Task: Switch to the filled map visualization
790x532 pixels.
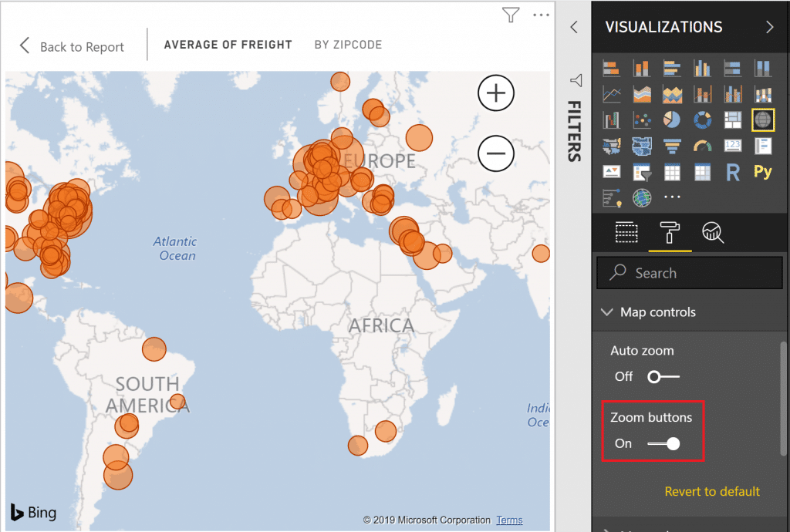Action: pos(612,146)
